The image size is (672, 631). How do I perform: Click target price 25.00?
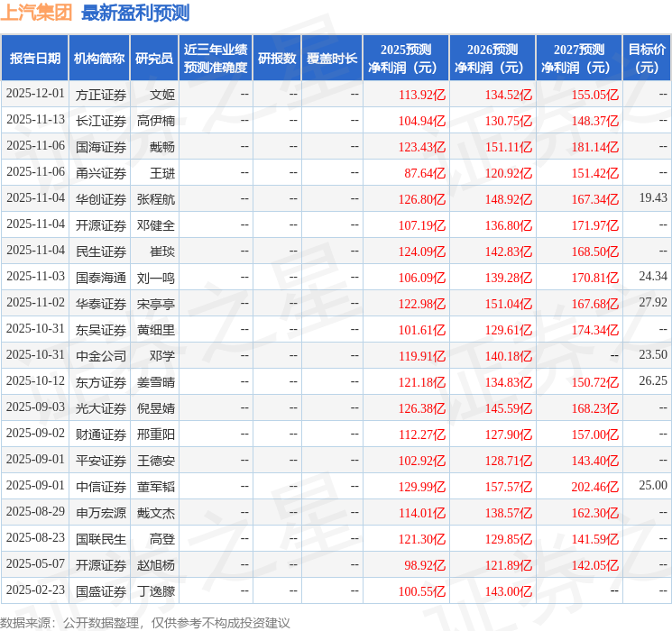click(653, 485)
